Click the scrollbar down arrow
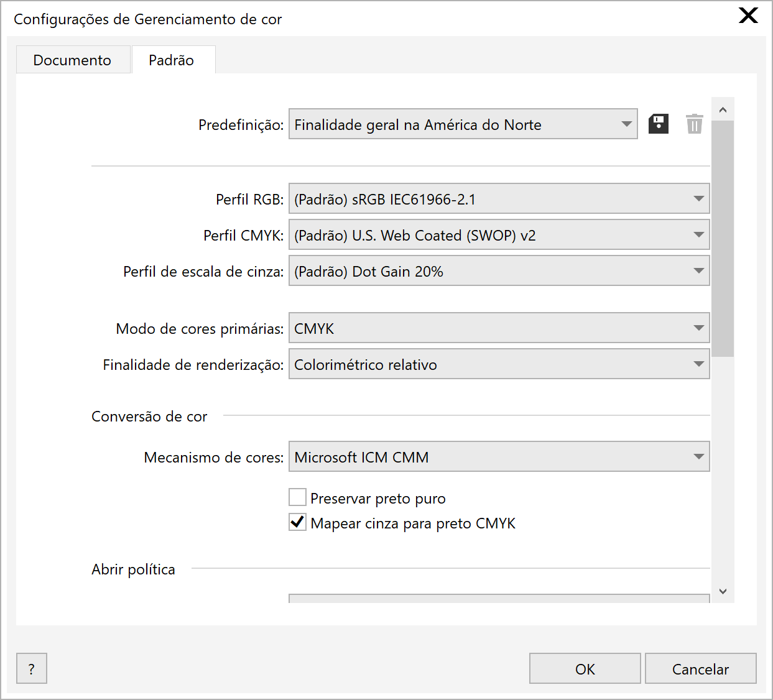Screen dimensions: 773x700 (x=723, y=591)
